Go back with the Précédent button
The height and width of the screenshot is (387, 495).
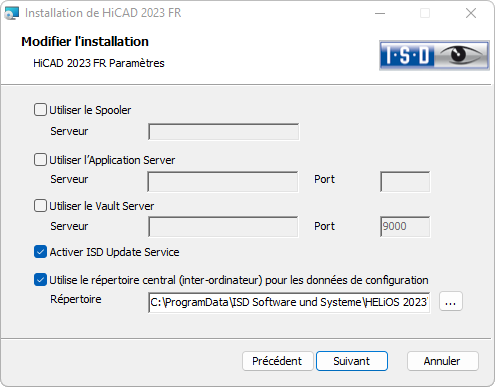[278, 361]
